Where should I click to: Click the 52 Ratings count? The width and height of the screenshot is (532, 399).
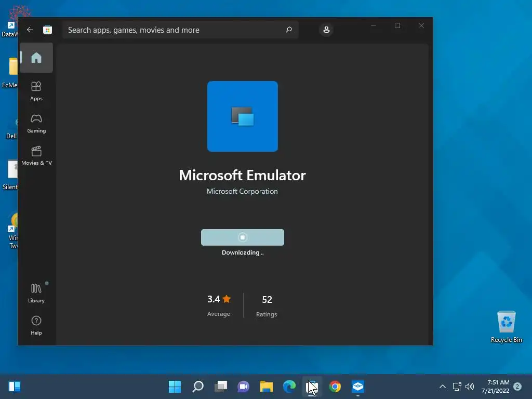267,305
